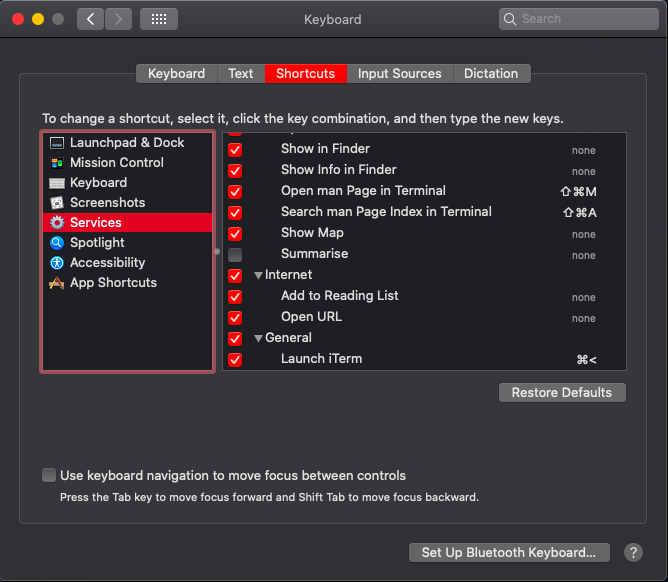Go forward with the right arrow button
The image size is (668, 582).
click(118, 19)
